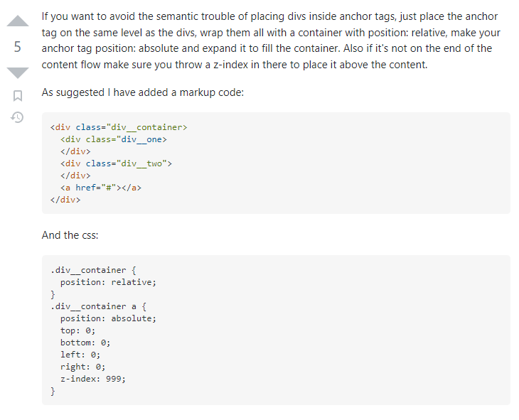Click the div__container opening tag line in HTML
This screenshot has height=420, width=519.
119,127
